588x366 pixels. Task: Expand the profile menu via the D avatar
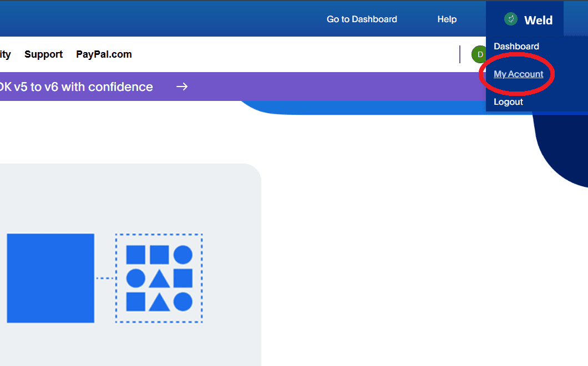click(479, 54)
